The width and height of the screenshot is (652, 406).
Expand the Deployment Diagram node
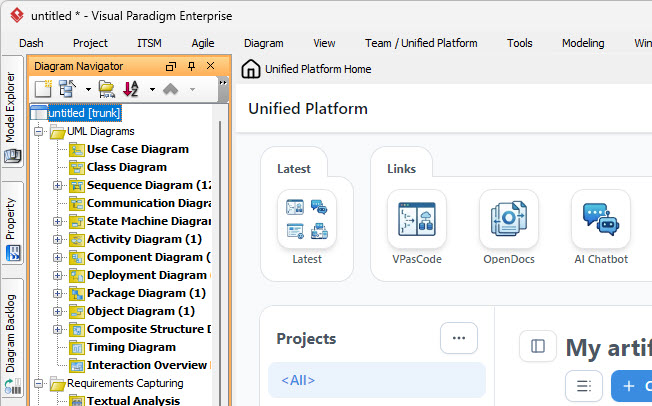click(x=57, y=275)
